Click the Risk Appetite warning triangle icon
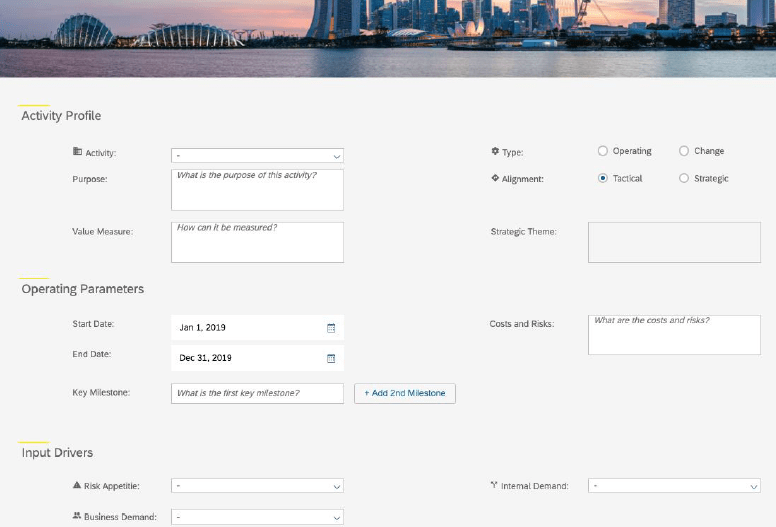The height and width of the screenshot is (527, 776). pyautogui.click(x=77, y=486)
